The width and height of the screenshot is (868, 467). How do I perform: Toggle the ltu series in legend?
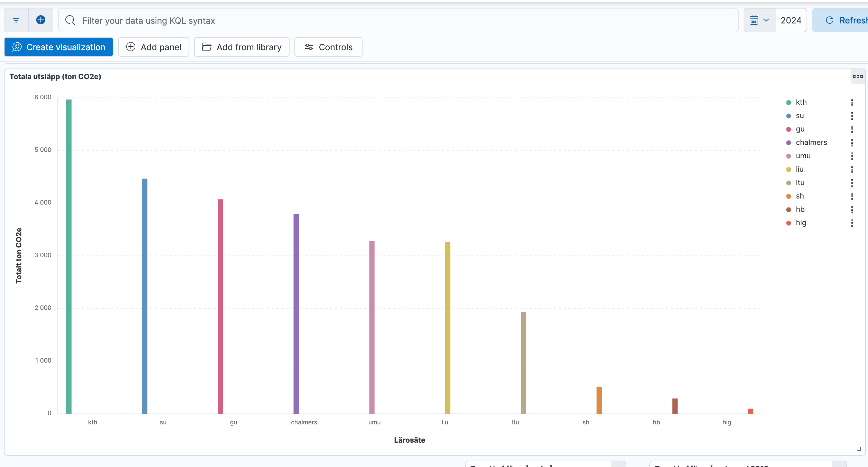(x=800, y=183)
